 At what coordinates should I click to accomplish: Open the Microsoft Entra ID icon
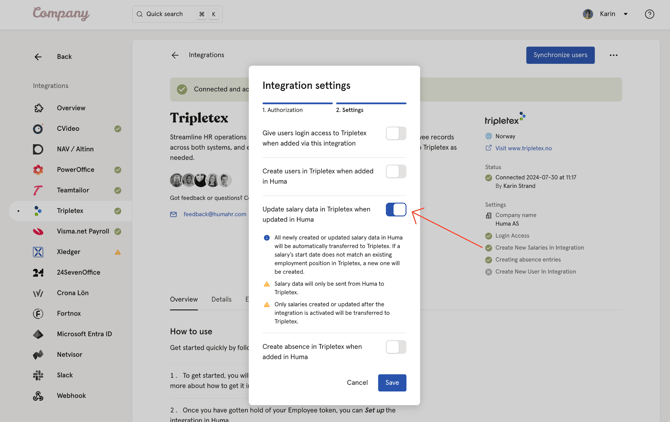[x=38, y=334]
